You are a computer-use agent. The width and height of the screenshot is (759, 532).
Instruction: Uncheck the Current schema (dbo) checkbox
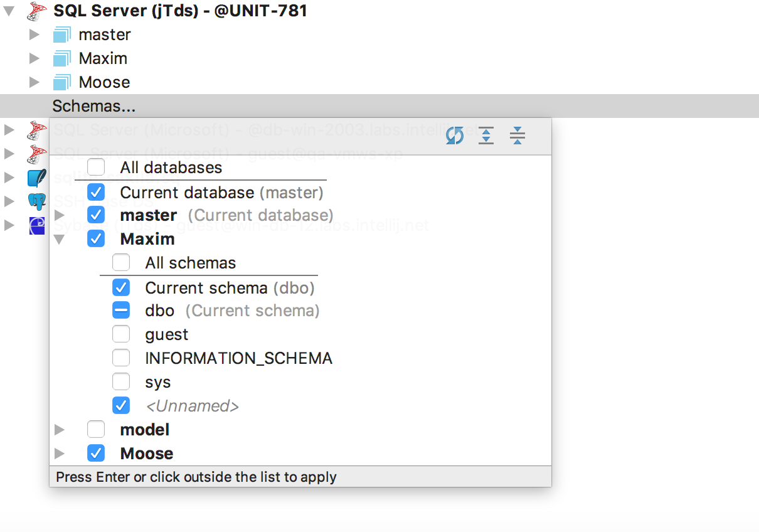121,288
